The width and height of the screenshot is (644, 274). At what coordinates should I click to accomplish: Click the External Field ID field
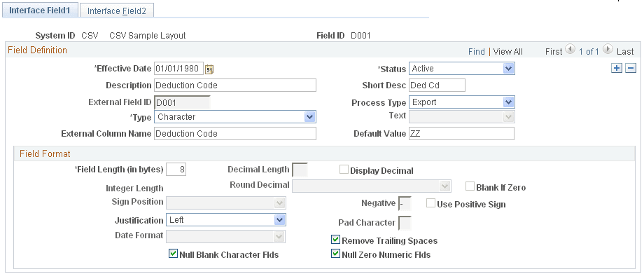[x=182, y=102]
